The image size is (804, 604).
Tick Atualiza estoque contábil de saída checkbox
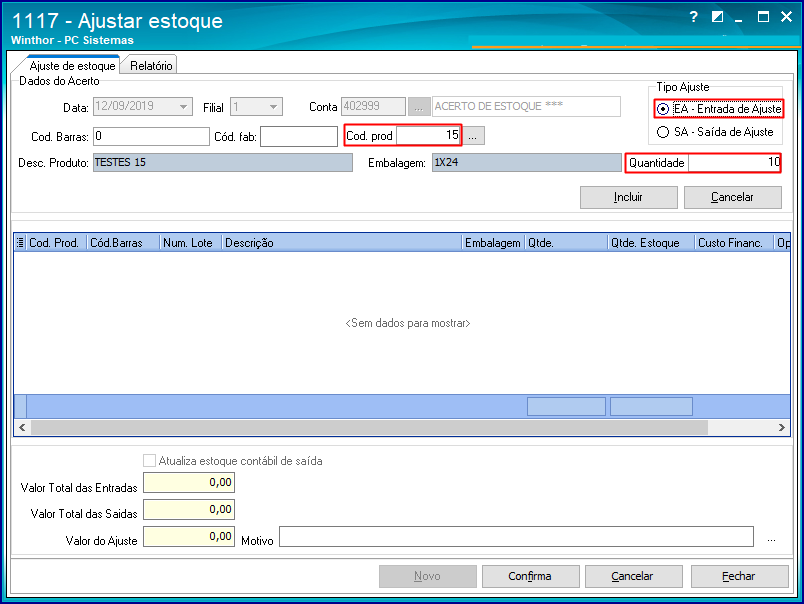[x=149, y=460]
